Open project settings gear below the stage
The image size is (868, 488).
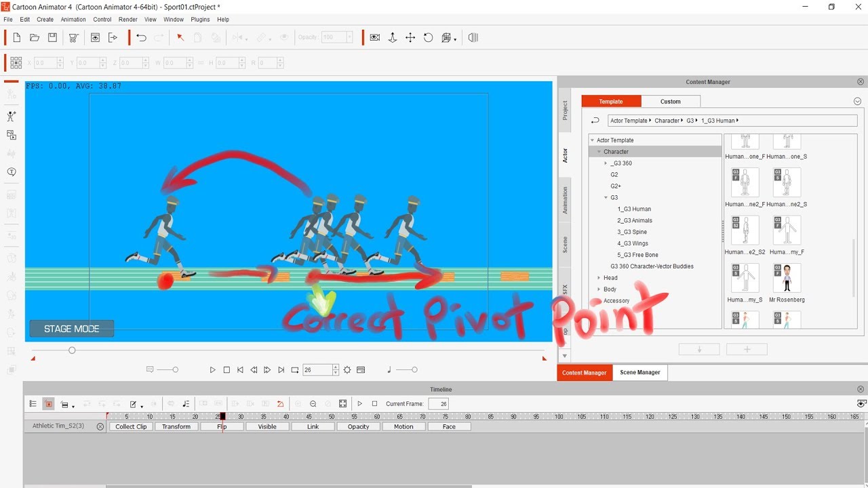point(347,370)
